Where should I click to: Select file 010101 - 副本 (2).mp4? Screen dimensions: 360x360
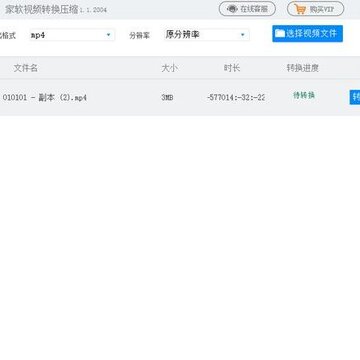45,98
